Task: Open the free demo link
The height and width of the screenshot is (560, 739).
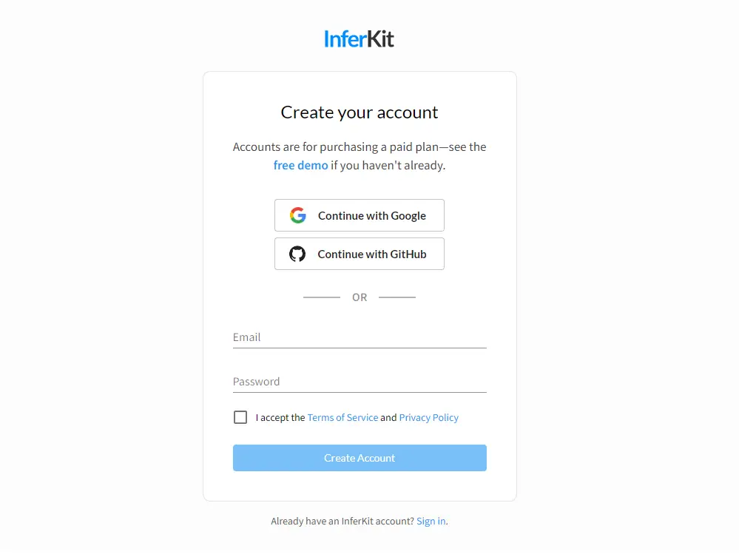Action: coord(300,165)
